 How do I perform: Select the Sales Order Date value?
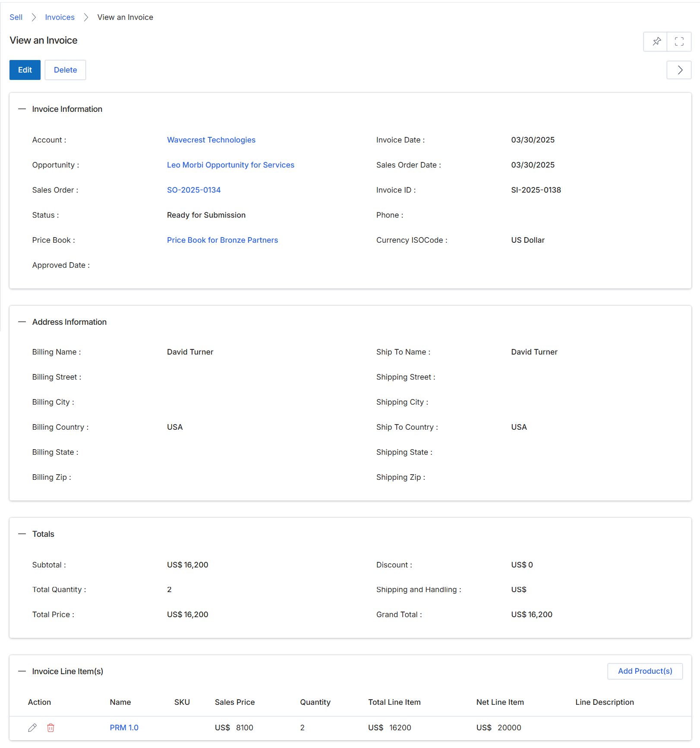tap(533, 165)
